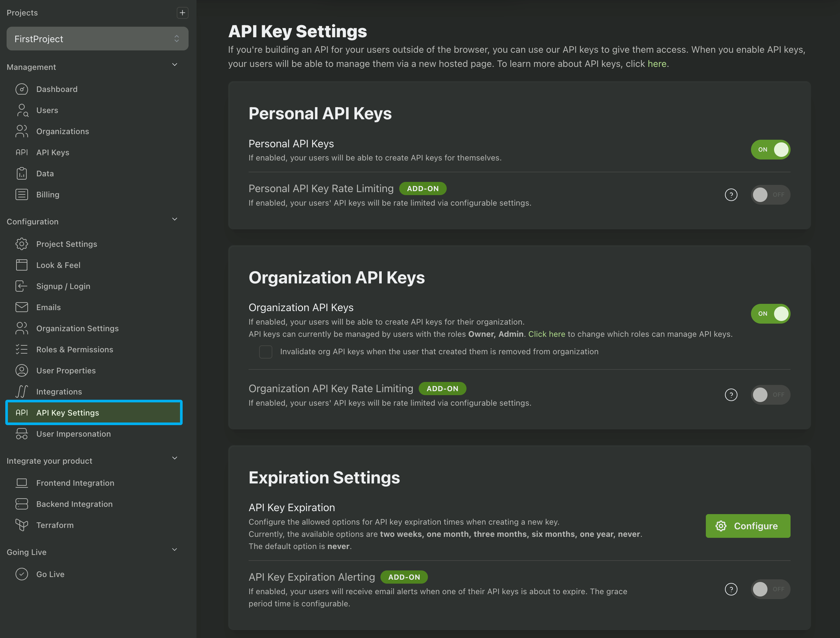Open help for Organization API Key Rate Limiting

pos(731,395)
